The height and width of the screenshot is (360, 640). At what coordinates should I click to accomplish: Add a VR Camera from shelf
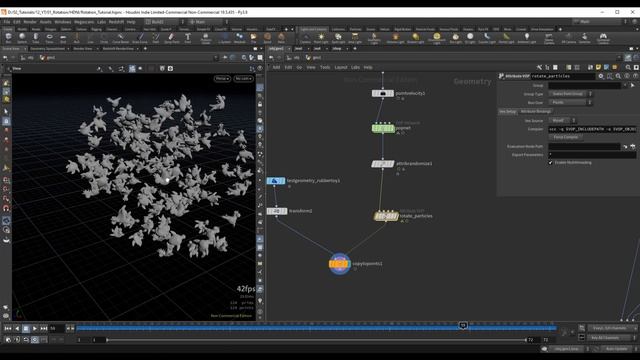[569, 38]
